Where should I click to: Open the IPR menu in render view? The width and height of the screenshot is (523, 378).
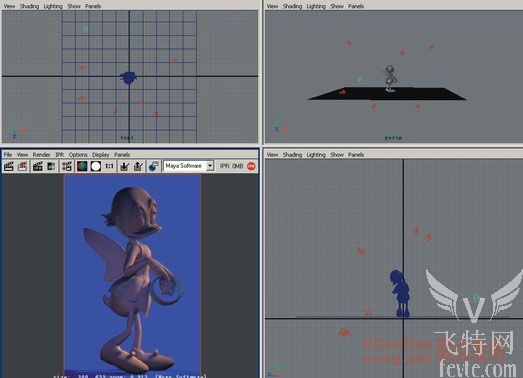pos(59,154)
